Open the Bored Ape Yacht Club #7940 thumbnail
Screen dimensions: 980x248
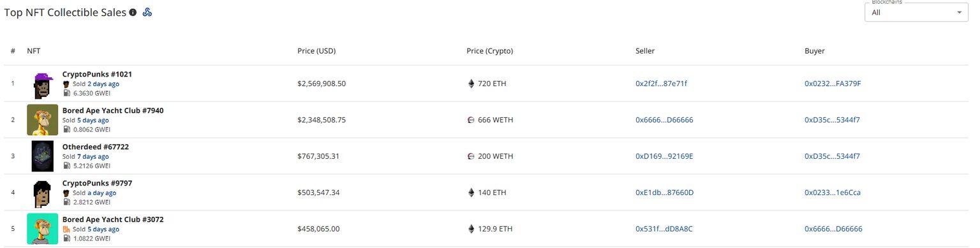click(x=43, y=120)
